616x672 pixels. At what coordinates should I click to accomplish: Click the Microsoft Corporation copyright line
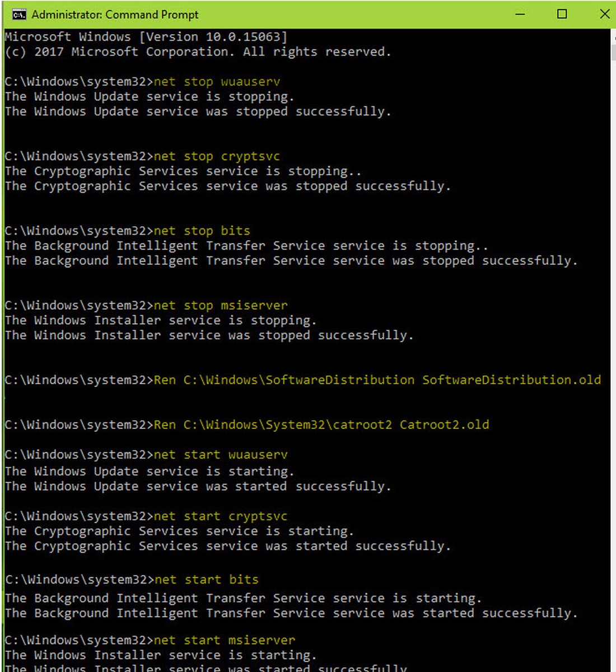tap(197, 52)
